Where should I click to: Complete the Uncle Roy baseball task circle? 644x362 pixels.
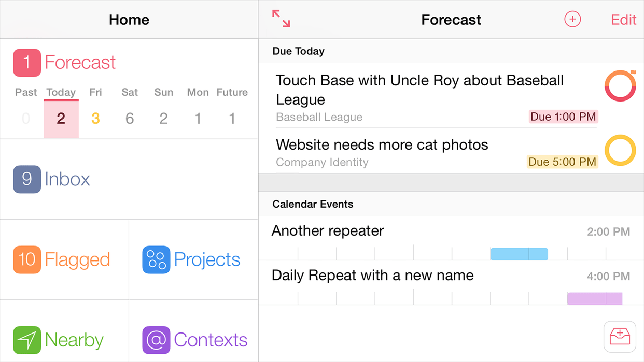click(620, 86)
